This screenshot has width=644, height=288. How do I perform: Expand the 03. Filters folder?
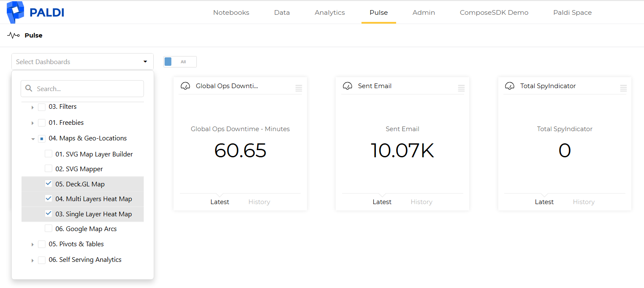tap(33, 108)
